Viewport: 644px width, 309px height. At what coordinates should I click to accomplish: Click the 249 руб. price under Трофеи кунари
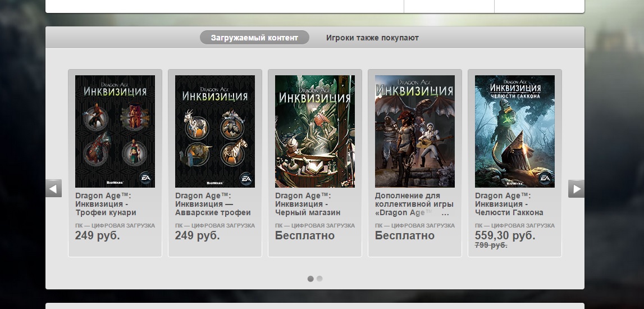point(97,235)
